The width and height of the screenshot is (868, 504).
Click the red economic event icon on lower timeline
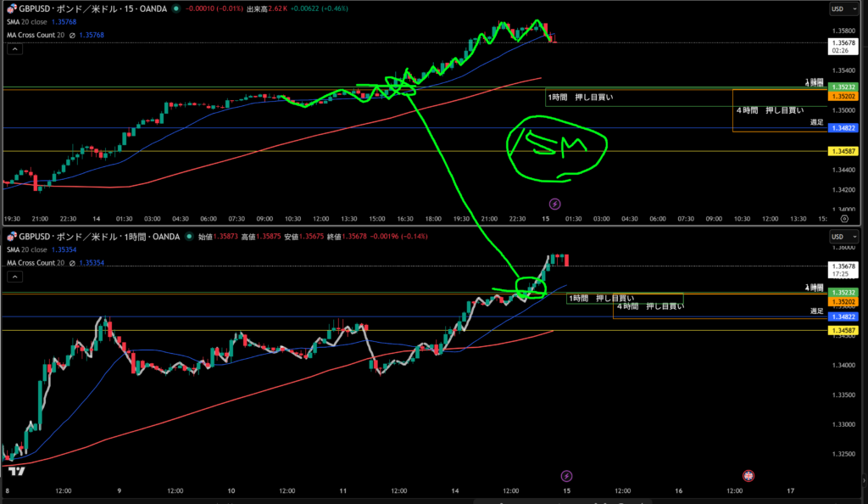748,476
